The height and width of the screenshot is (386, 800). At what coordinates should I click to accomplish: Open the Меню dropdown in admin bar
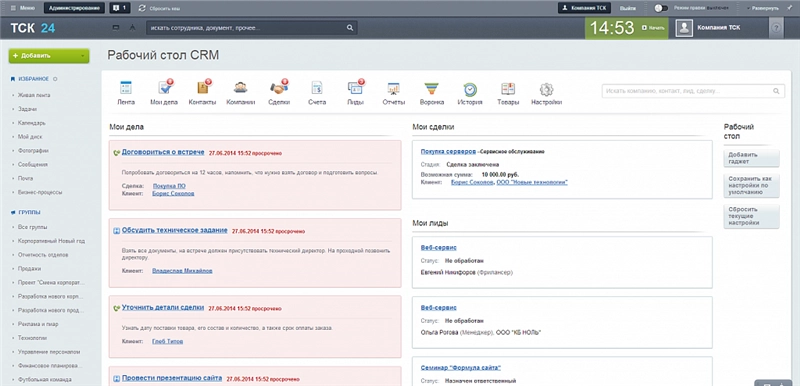22,8
